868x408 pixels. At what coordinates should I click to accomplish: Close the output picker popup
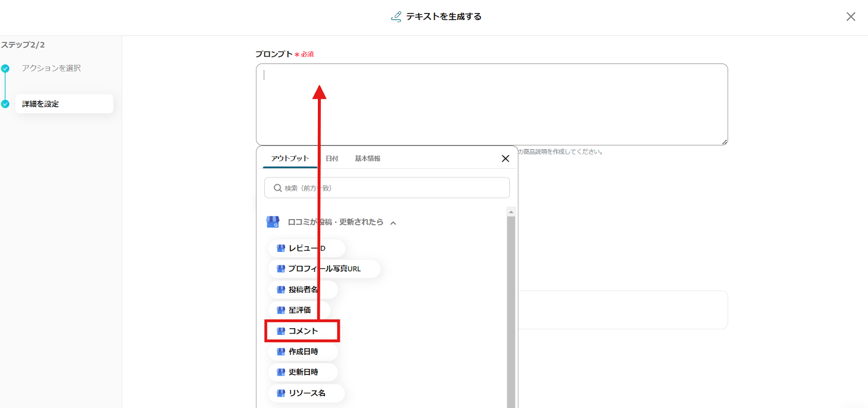(x=505, y=158)
